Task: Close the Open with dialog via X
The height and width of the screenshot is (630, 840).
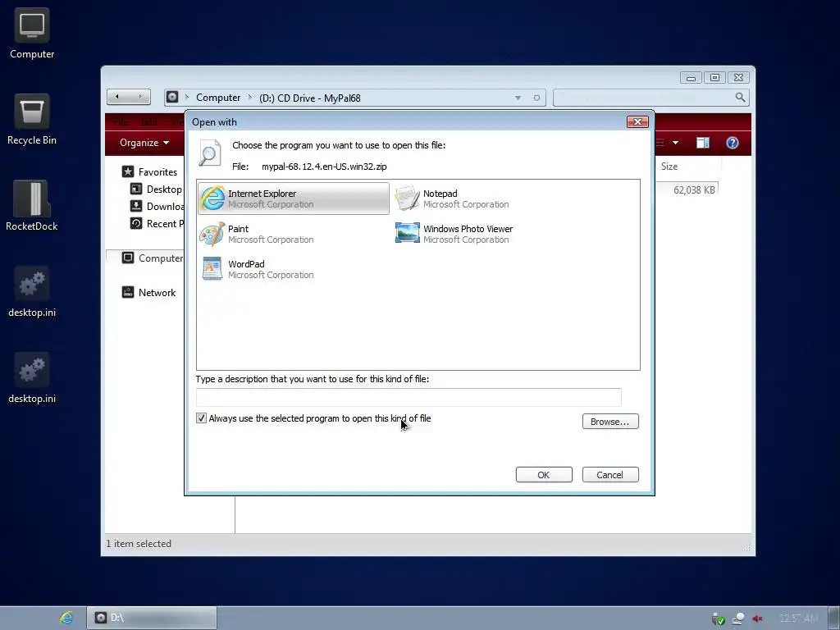Action: 637,121
